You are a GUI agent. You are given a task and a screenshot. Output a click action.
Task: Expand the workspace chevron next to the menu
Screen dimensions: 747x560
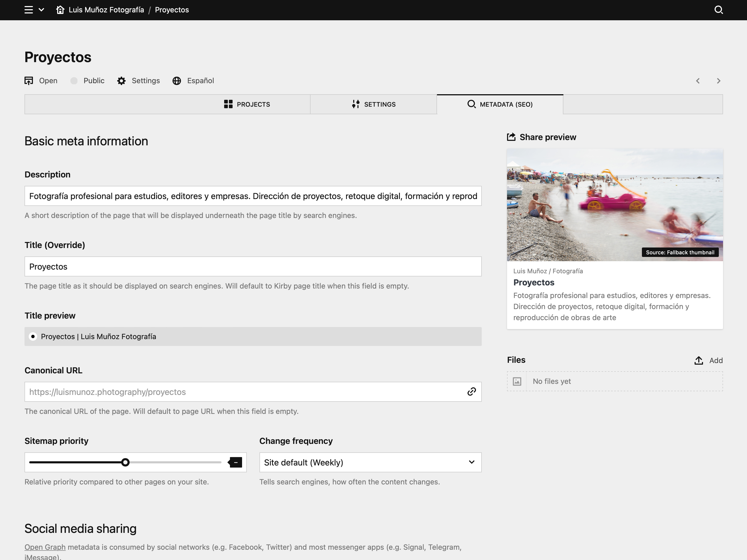click(x=42, y=10)
